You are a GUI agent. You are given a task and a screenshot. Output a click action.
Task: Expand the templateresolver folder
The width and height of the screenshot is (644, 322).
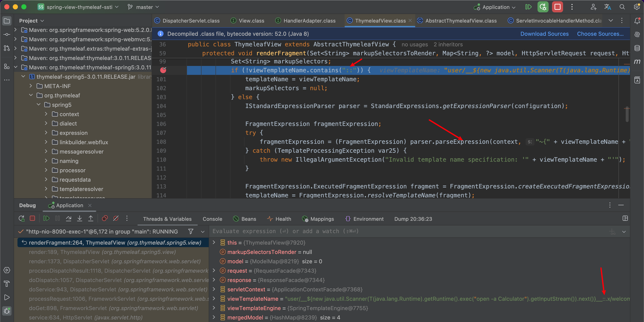pyautogui.click(x=46, y=189)
